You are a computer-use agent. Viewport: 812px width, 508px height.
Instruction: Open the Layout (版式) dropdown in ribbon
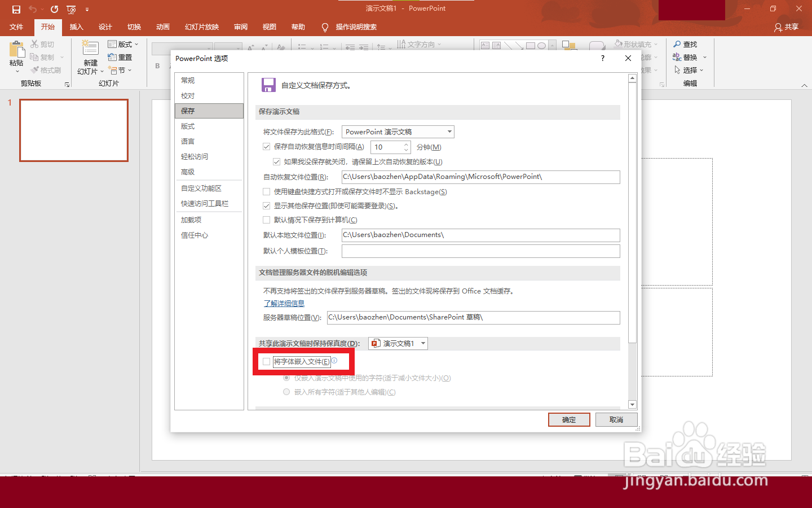[123, 44]
